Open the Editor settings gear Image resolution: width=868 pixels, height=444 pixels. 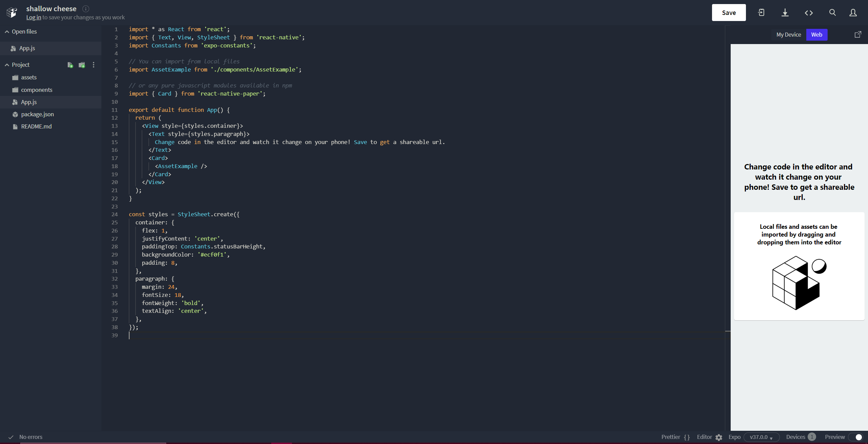click(x=718, y=437)
